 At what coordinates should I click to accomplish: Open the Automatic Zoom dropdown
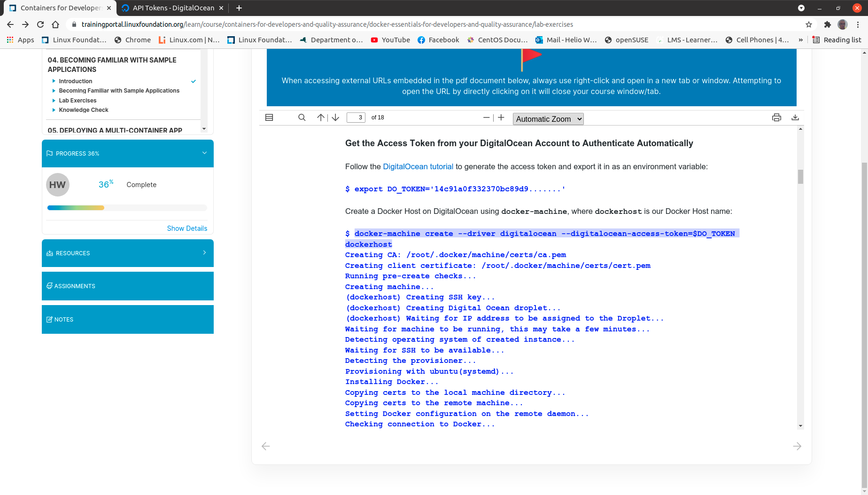point(548,119)
